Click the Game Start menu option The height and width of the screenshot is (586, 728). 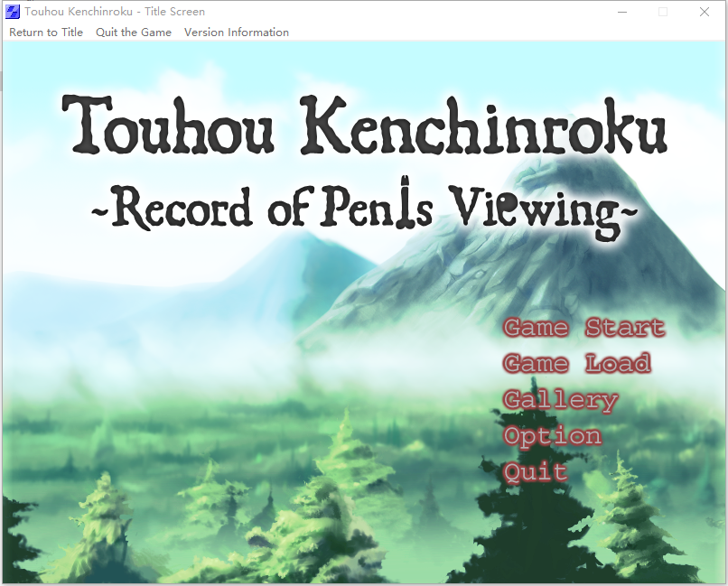583,328
